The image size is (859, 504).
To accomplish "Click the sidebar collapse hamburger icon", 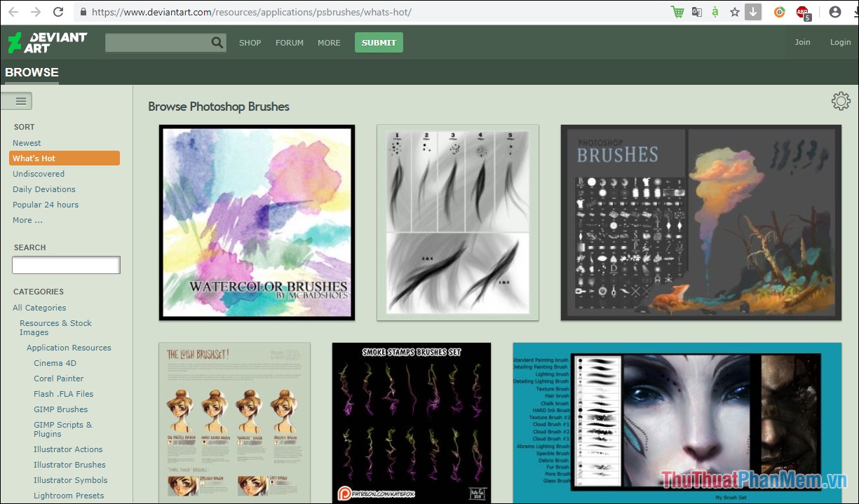I will point(16,100).
